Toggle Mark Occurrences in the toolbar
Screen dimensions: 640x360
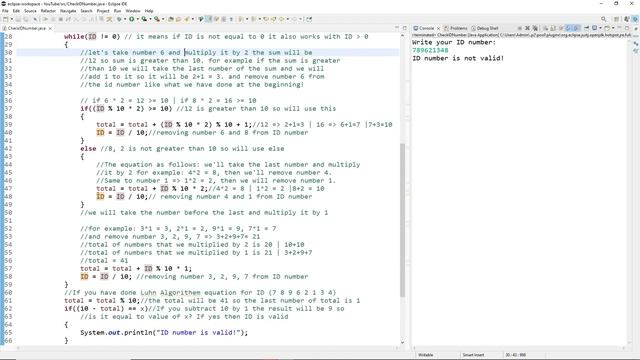click(209, 19)
